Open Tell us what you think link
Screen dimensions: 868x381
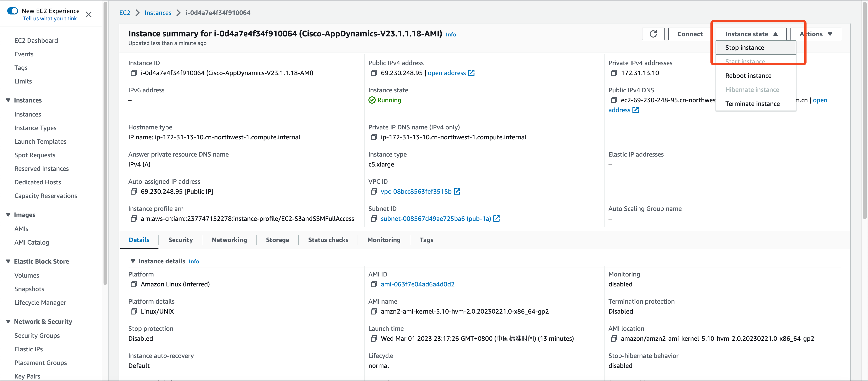[x=50, y=19]
